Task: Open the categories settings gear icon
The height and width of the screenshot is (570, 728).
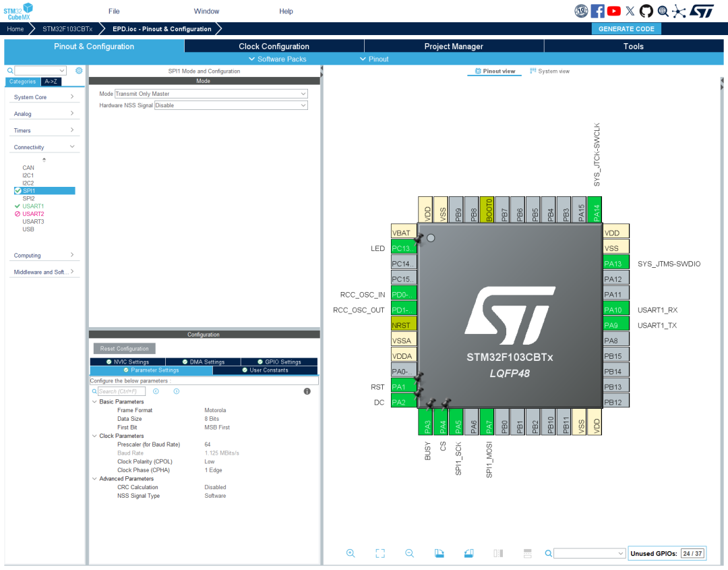Action: (x=79, y=71)
